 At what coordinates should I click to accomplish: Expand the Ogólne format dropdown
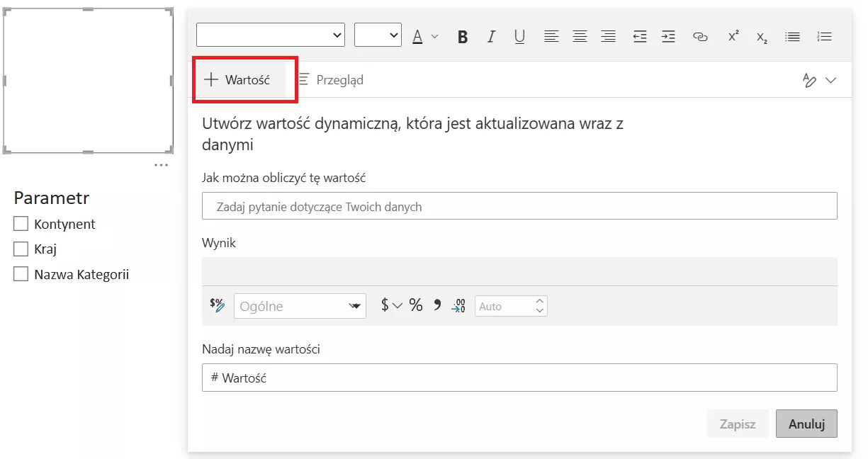(x=300, y=306)
